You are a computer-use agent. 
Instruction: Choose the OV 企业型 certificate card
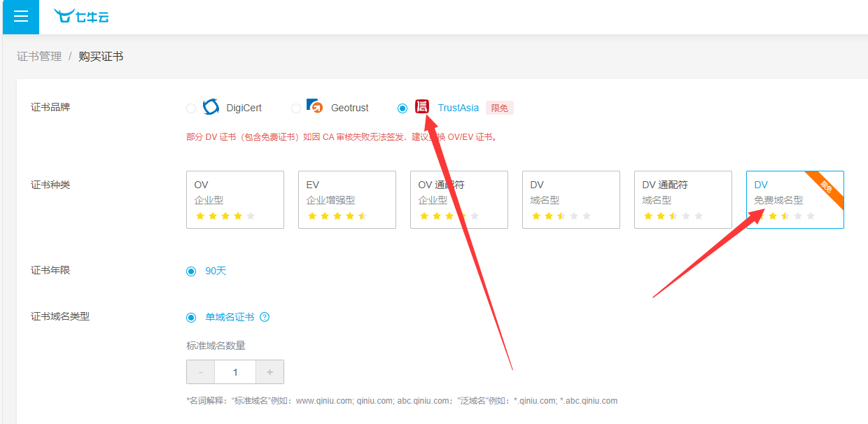(x=235, y=199)
